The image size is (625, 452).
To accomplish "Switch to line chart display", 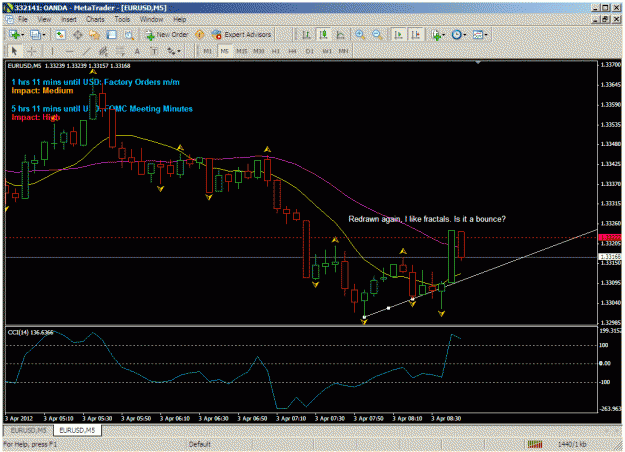I will [x=340, y=35].
